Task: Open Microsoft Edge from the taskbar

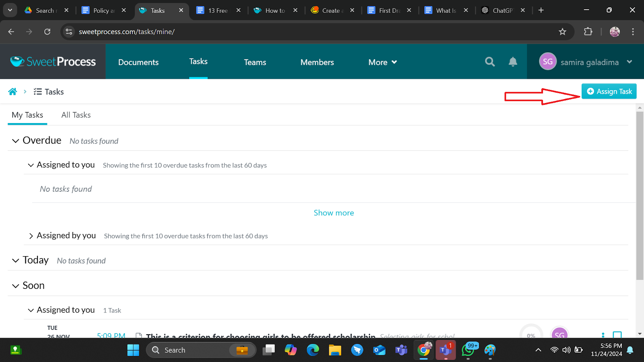Action: coord(313,350)
